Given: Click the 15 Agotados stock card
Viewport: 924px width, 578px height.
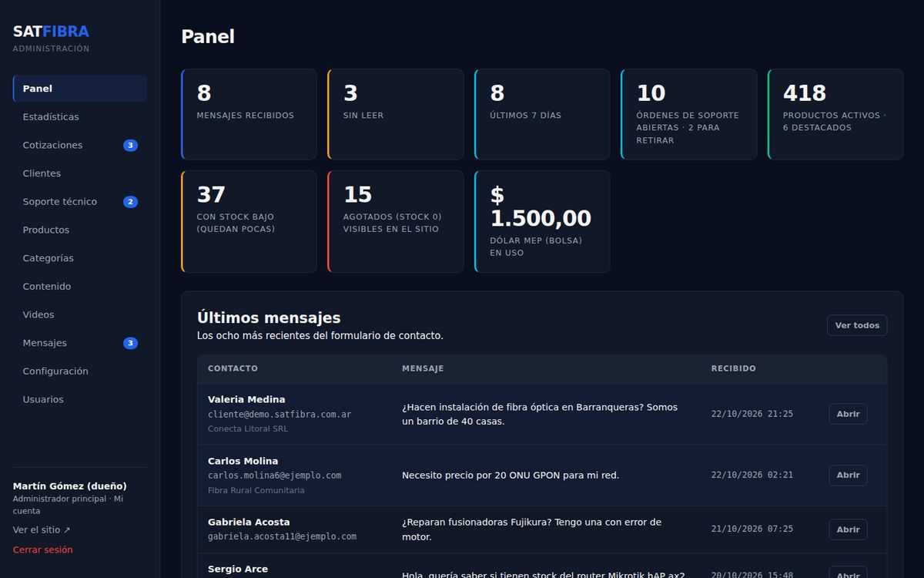Looking at the screenshot, I should (x=396, y=221).
